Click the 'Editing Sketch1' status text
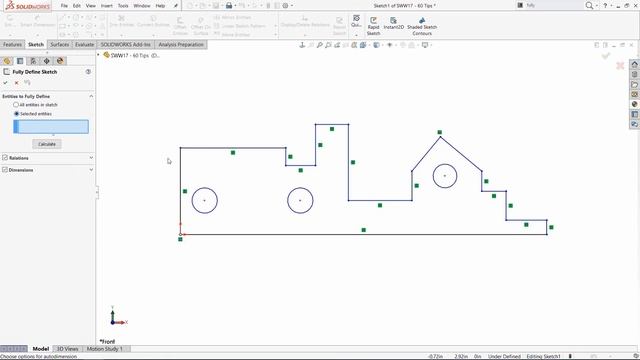This screenshot has height=360, width=640. [543, 356]
